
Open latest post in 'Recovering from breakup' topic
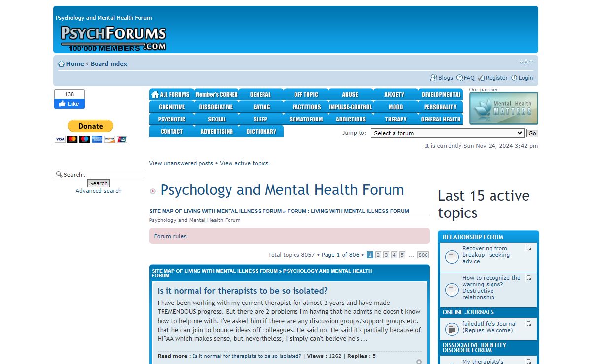[529, 248]
